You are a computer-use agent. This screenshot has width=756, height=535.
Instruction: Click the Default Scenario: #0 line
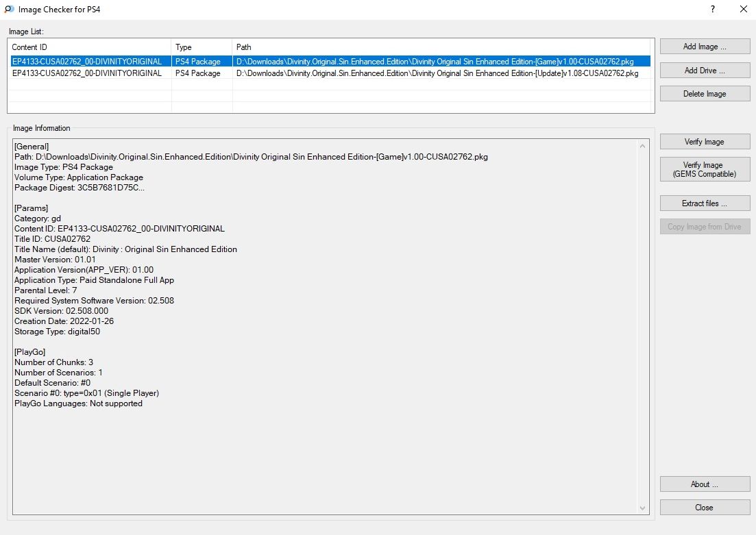pos(53,383)
